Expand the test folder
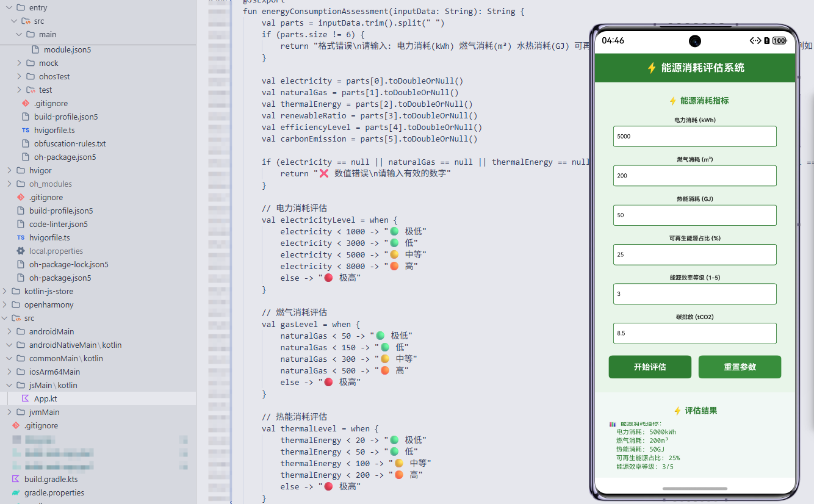Screen dimensions: 814x504 (20, 90)
